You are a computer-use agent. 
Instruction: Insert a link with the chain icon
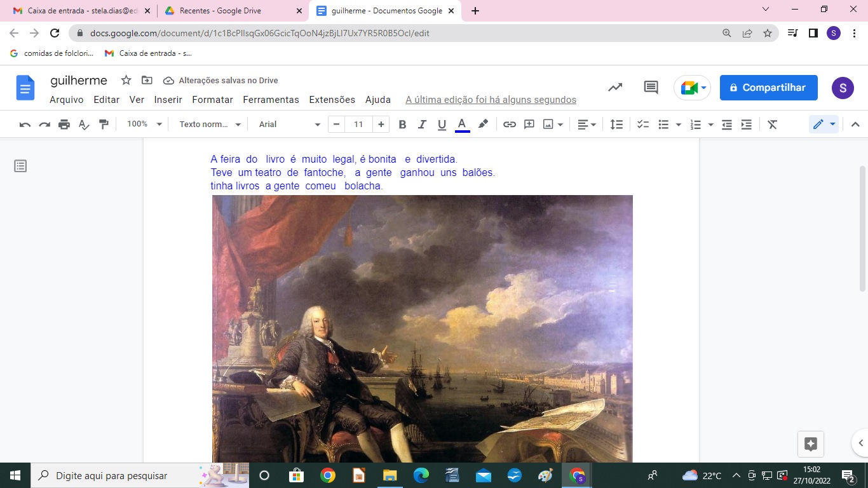510,125
